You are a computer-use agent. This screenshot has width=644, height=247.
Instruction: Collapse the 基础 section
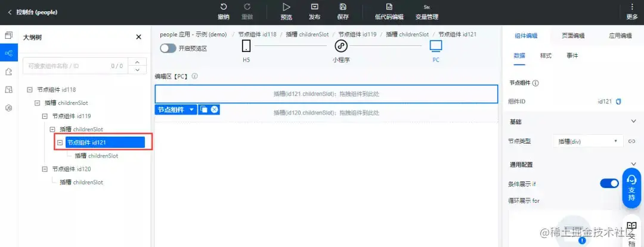(633, 121)
